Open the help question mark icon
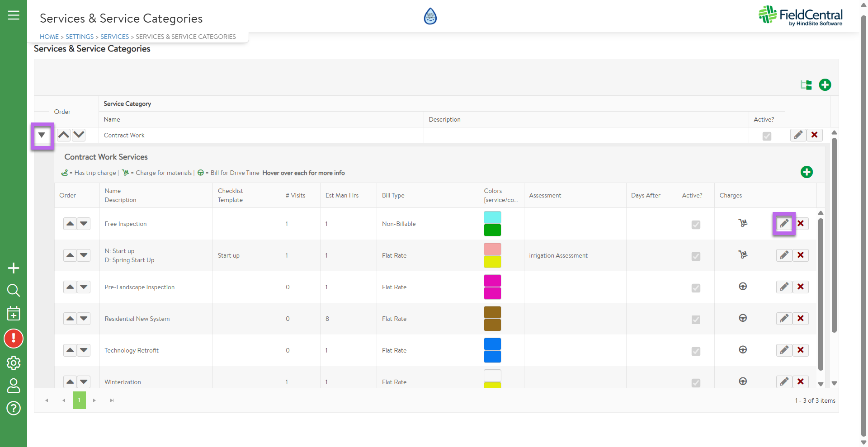The image size is (868, 447). [14, 408]
